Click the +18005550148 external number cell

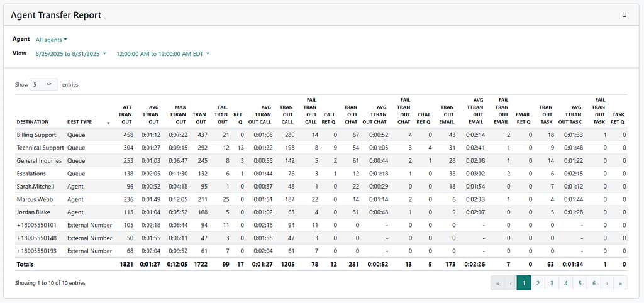tap(35, 238)
